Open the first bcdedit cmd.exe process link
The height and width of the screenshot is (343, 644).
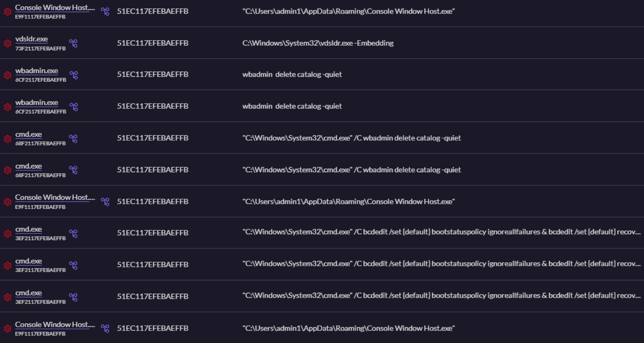[x=29, y=229]
